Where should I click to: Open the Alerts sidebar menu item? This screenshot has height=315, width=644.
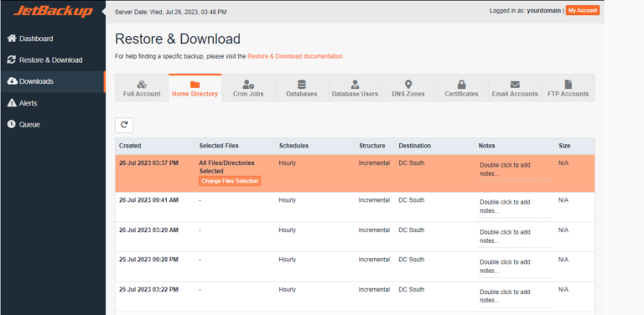coord(53,103)
